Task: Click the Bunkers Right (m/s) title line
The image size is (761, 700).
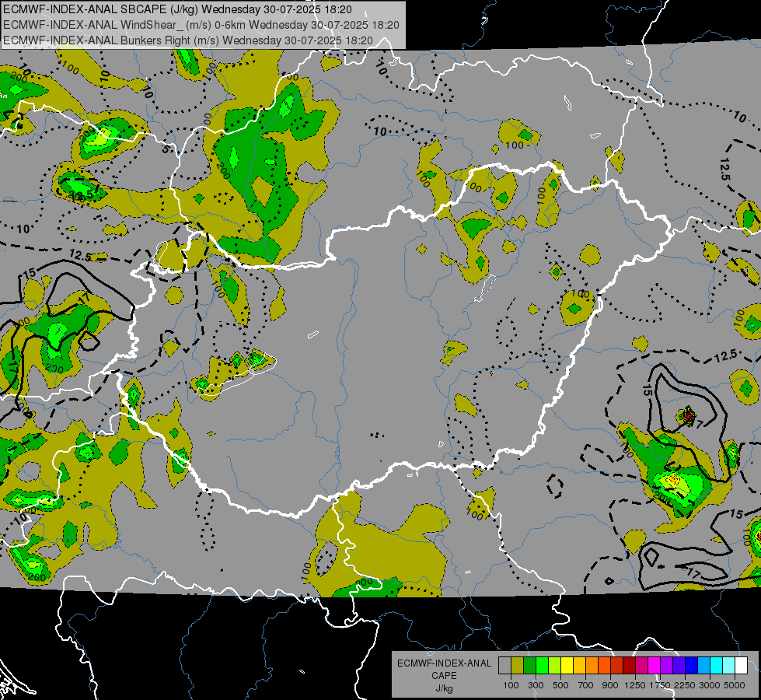Action: coord(188,40)
